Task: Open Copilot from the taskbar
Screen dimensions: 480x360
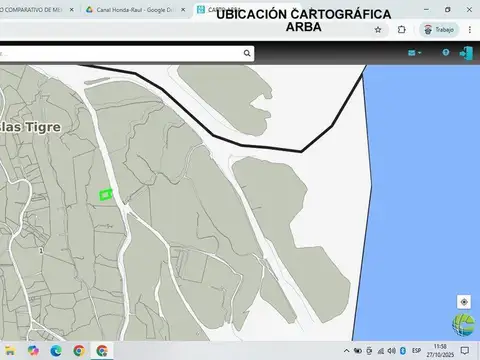Action: pyautogui.click(x=33, y=351)
